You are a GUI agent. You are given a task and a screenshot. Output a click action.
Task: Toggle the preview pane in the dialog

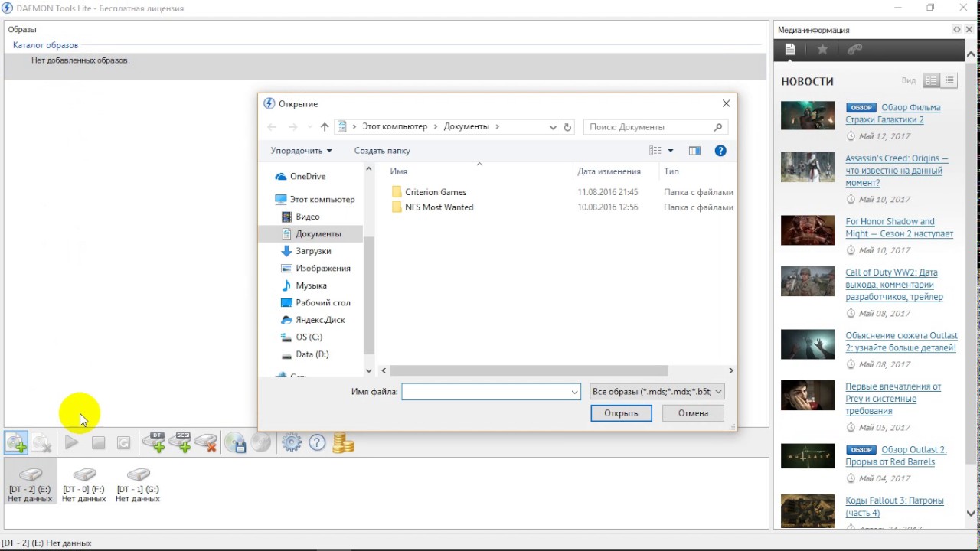694,151
